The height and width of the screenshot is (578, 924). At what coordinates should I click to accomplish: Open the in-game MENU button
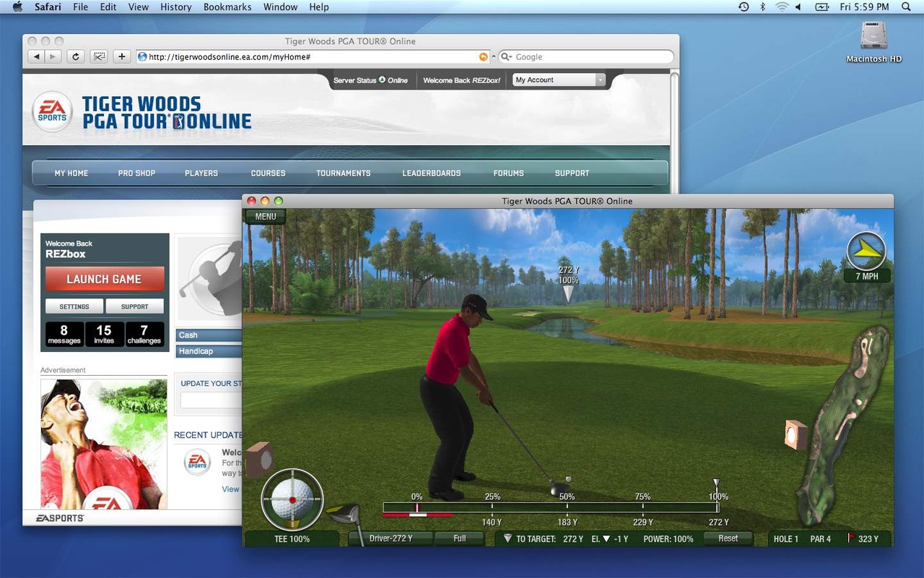coord(266,216)
